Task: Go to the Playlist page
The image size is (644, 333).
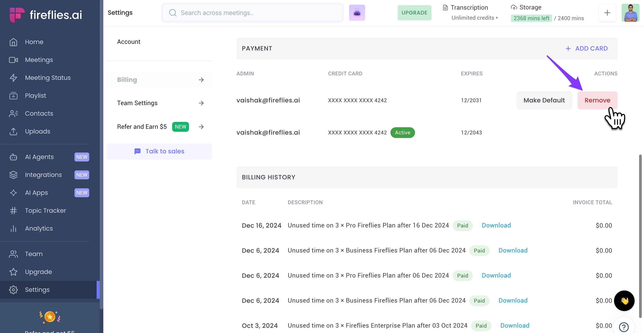Action: coord(35,95)
